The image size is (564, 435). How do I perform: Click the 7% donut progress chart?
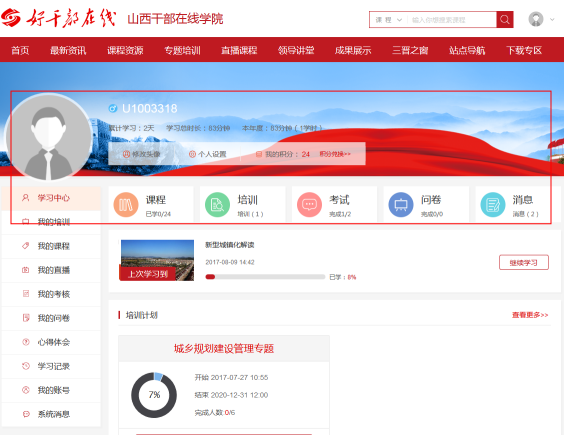[x=154, y=395]
